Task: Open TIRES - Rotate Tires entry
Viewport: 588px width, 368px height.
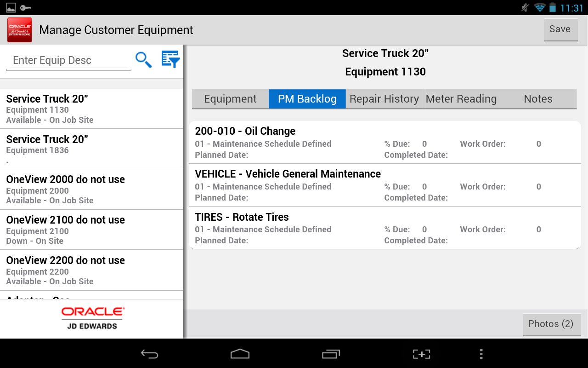Action: [x=385, y=228]
